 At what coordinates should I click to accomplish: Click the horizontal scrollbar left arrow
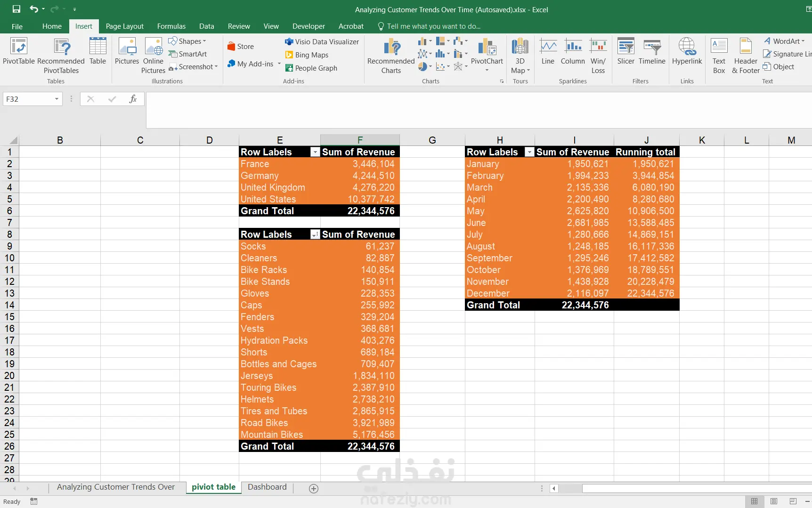point(554,489)
